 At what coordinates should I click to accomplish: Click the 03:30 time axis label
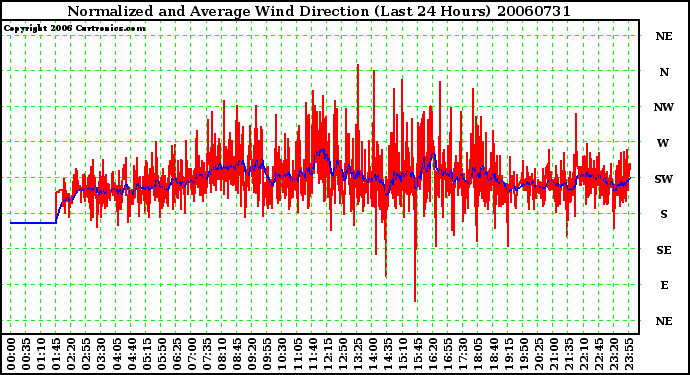click(x=101, y=354)
